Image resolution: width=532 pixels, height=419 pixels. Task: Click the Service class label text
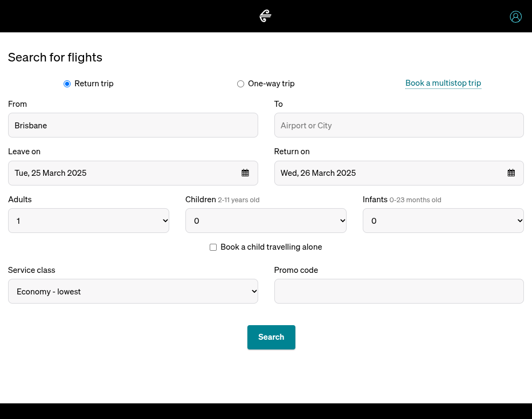(x=32, y=270)
